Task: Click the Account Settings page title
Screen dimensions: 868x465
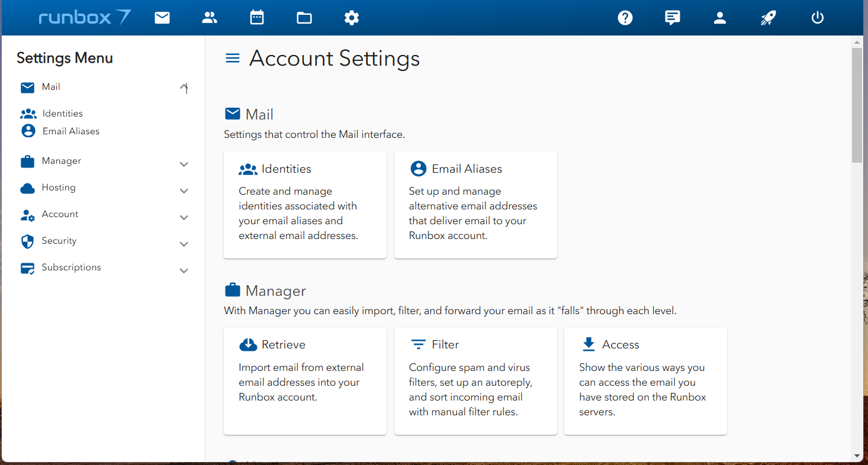Action: [x=335, y=59]
